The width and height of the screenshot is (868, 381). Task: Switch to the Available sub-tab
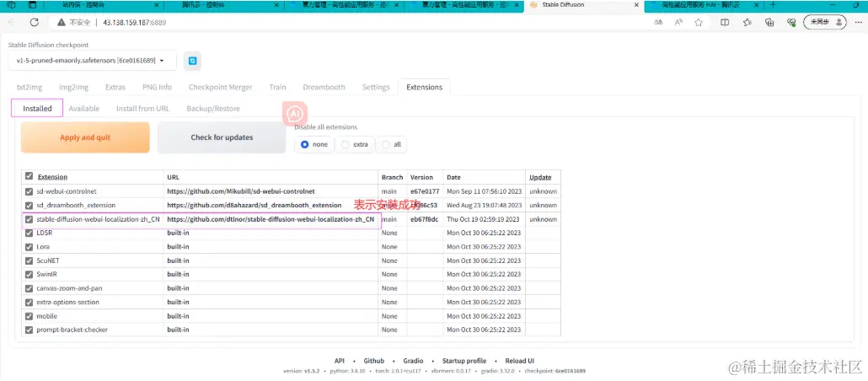[x=84, y=109]
